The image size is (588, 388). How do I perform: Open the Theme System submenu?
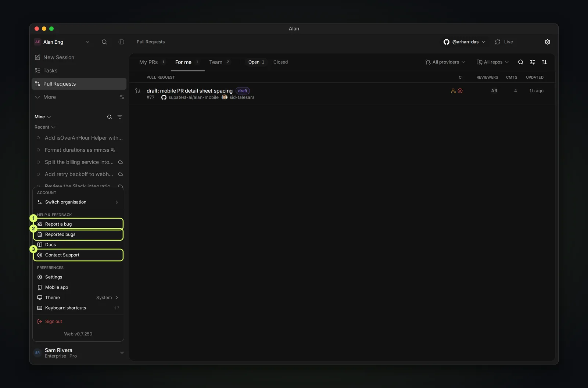(x=78, y=298)
